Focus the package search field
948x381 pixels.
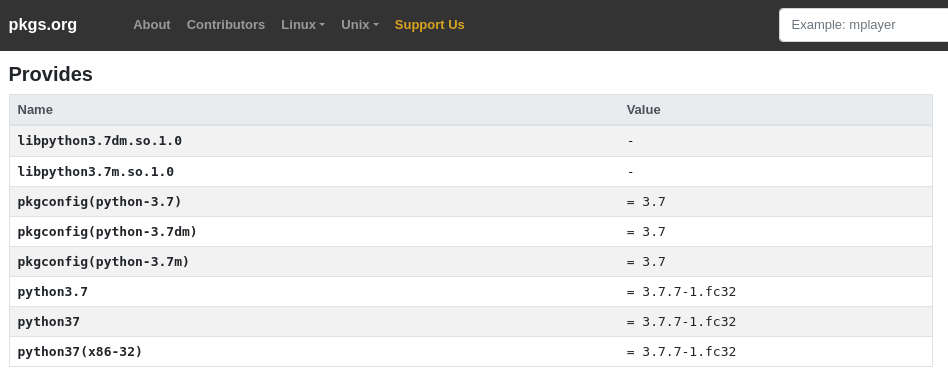[863, 25]
